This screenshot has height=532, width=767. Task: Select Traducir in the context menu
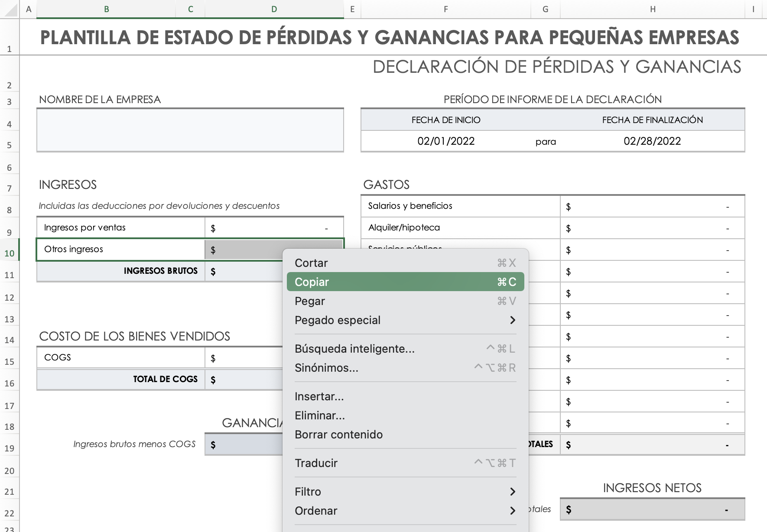pos(405,463)
